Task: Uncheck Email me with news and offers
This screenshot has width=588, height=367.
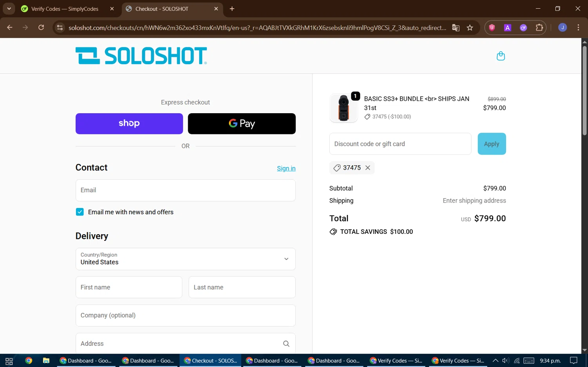Action: point(80,212)
